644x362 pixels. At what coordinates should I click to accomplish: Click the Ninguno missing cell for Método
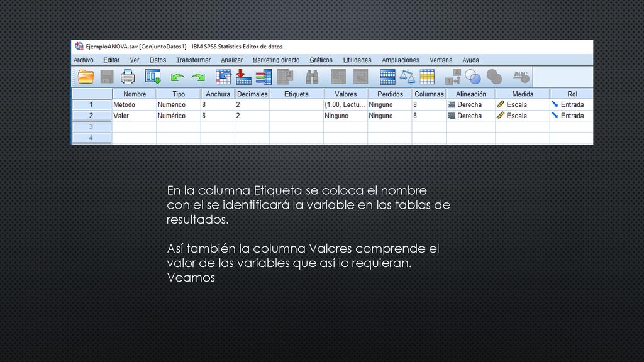click(390, 105)
